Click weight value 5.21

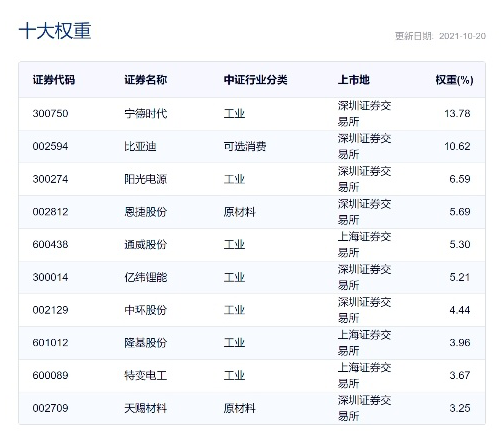[460, 277]
